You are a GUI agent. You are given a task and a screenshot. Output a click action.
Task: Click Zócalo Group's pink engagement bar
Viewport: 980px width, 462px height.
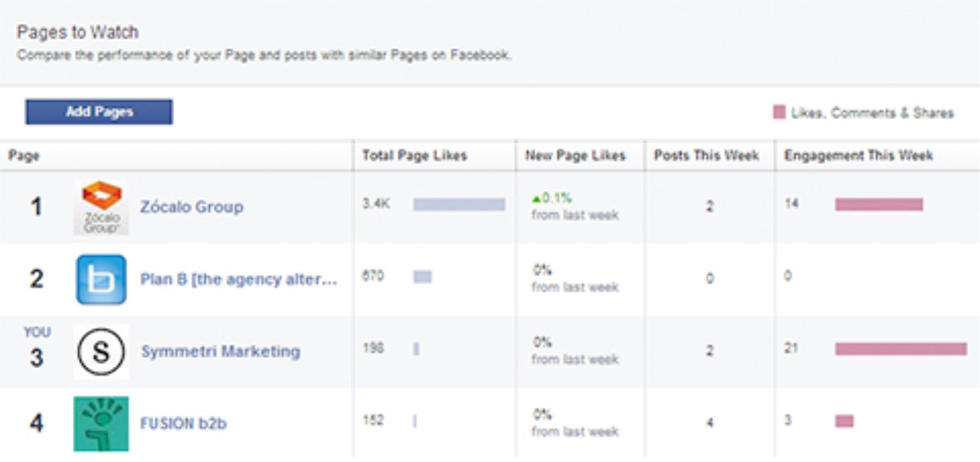point(879,204)
